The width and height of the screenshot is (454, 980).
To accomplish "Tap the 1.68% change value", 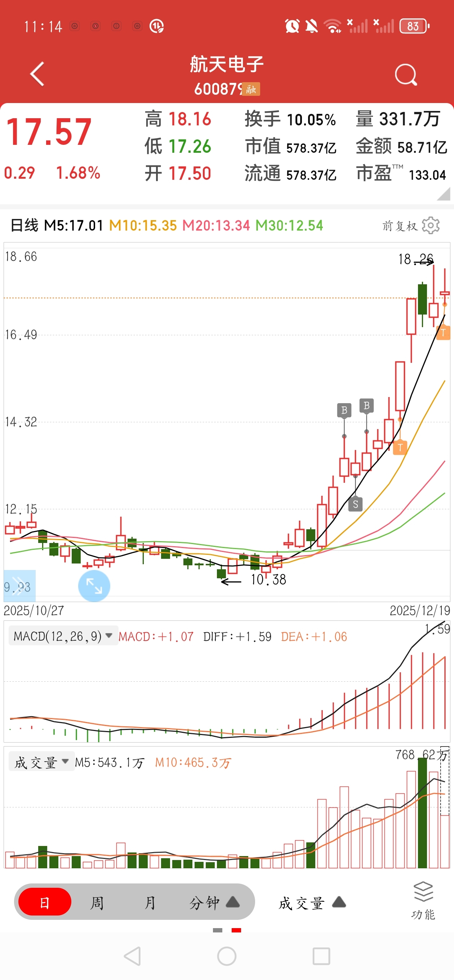I will click(x=79, y=173).
